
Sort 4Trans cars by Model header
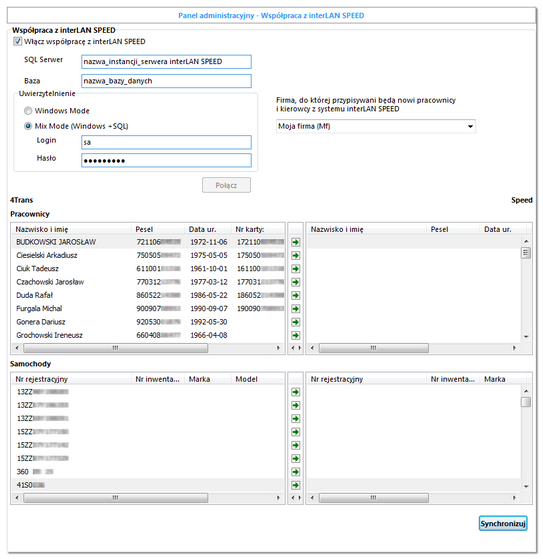(x=258, y=379)
